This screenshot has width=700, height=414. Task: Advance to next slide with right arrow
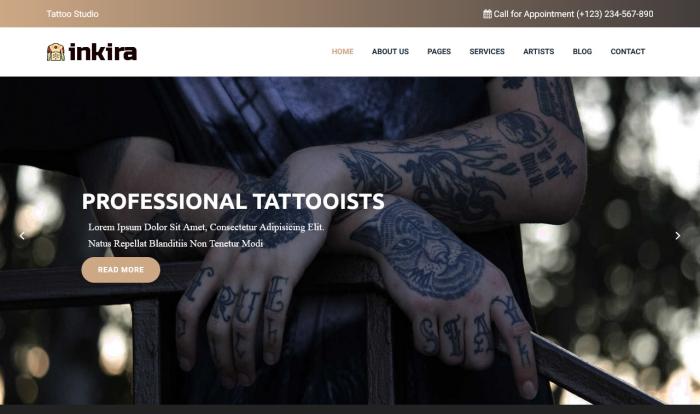(x=677, y=236)
